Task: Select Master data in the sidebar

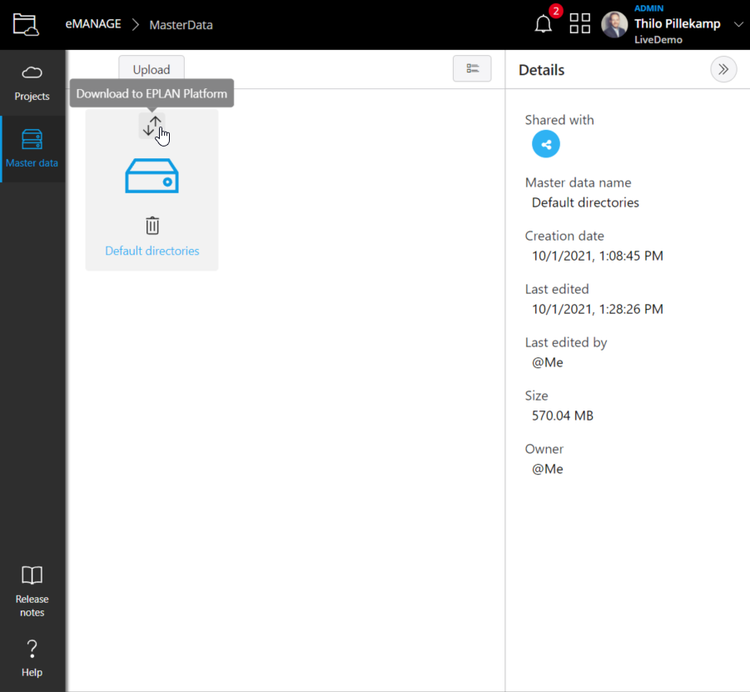Action: point(32,148)
